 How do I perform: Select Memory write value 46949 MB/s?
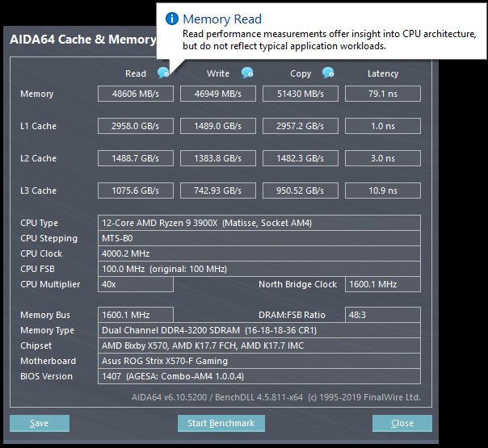(218, 94)
